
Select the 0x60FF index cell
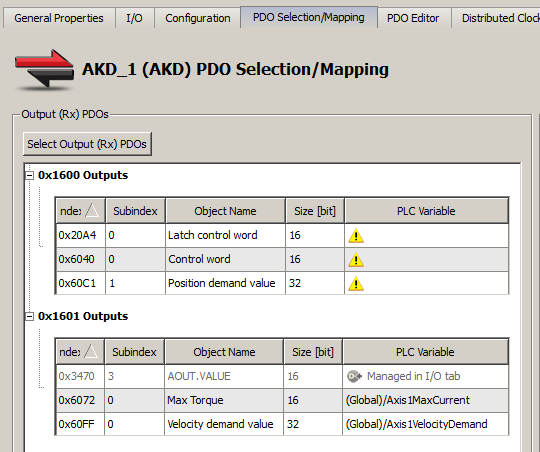click(x=80, y=424)
